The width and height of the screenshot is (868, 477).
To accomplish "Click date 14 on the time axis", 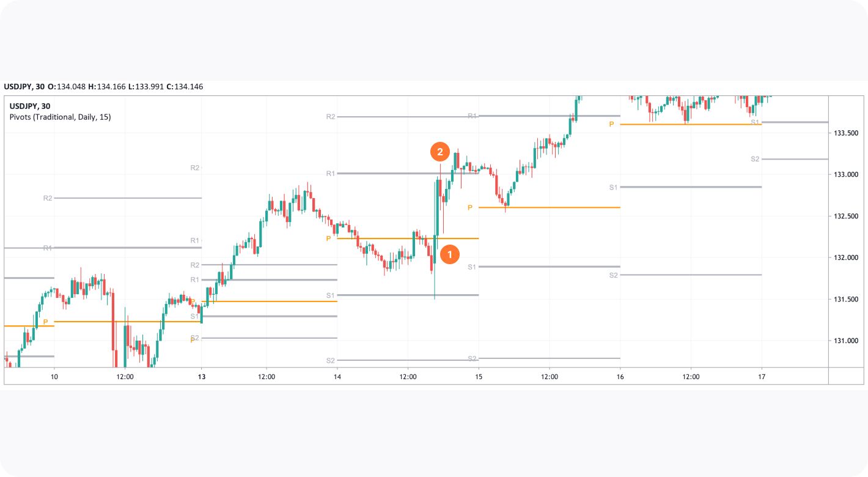I will tap(337, 377).
